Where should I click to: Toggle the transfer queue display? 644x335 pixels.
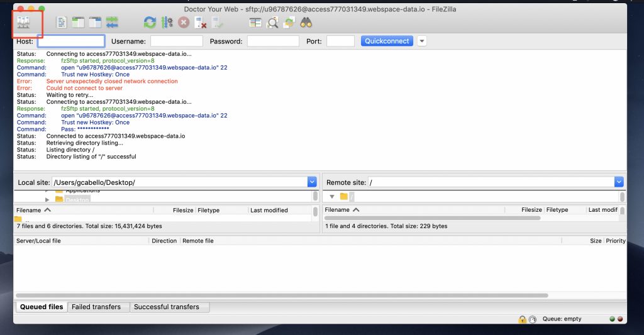click(112, 23)
